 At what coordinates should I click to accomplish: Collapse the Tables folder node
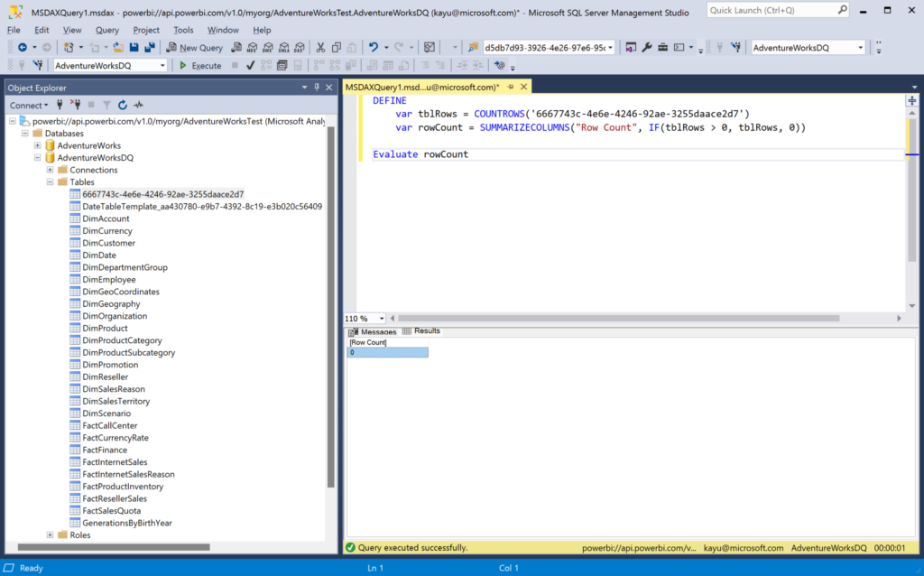[51, 182]
